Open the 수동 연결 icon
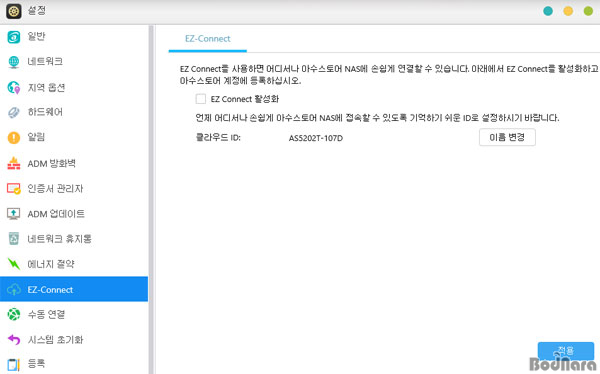The height and width of the screenshot is (374, 600). pos(14,314)
